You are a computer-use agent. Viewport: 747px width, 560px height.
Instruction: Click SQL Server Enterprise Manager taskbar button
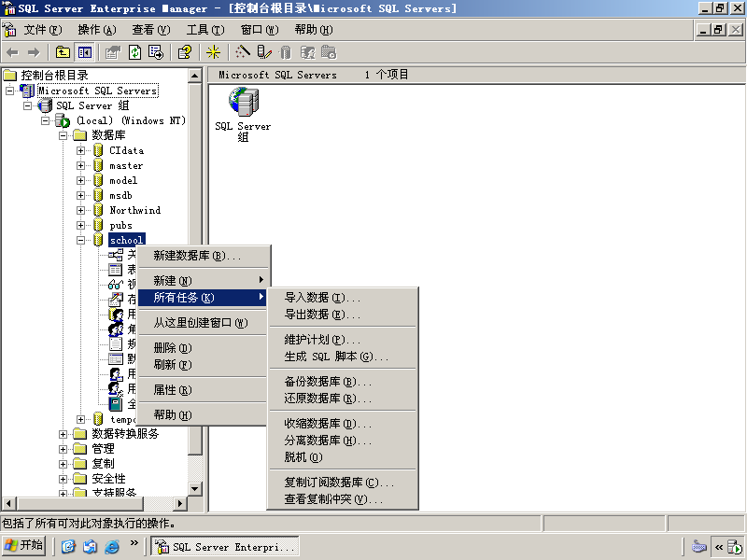tap(225, 547)
